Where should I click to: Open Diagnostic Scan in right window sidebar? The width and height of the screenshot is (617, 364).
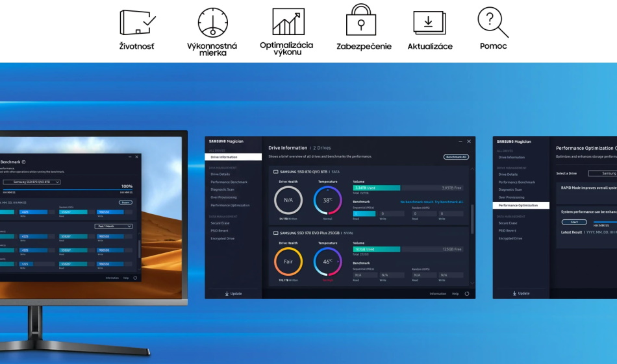point(510,189)
